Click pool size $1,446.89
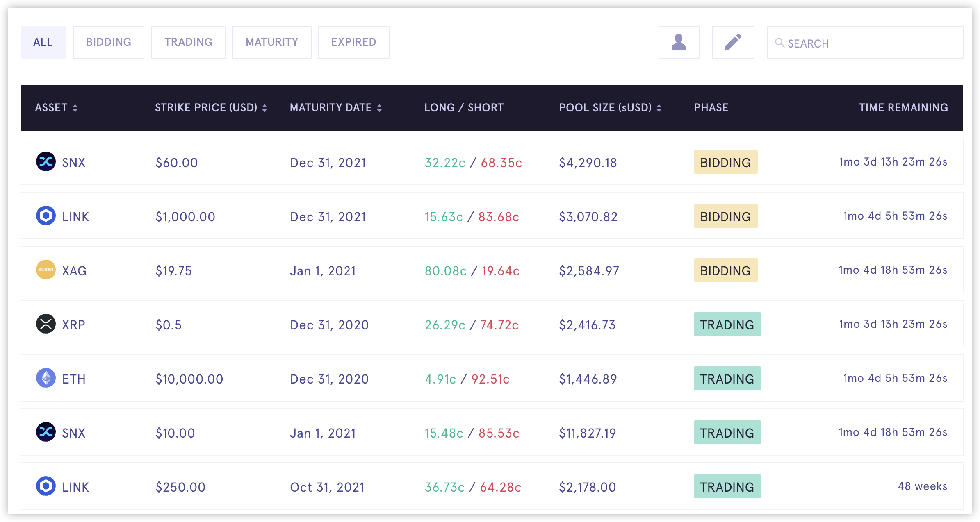 click(x=588, y=379)
